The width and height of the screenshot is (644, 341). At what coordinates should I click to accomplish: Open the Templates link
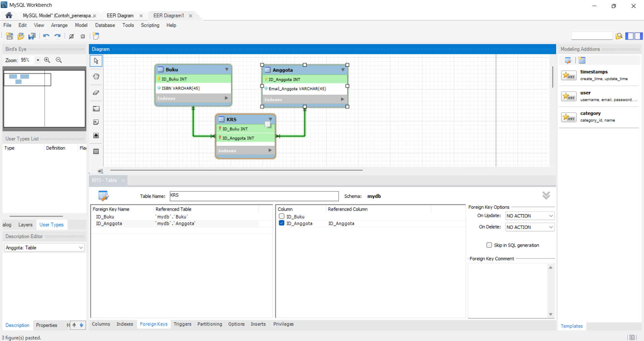point(572,326)
